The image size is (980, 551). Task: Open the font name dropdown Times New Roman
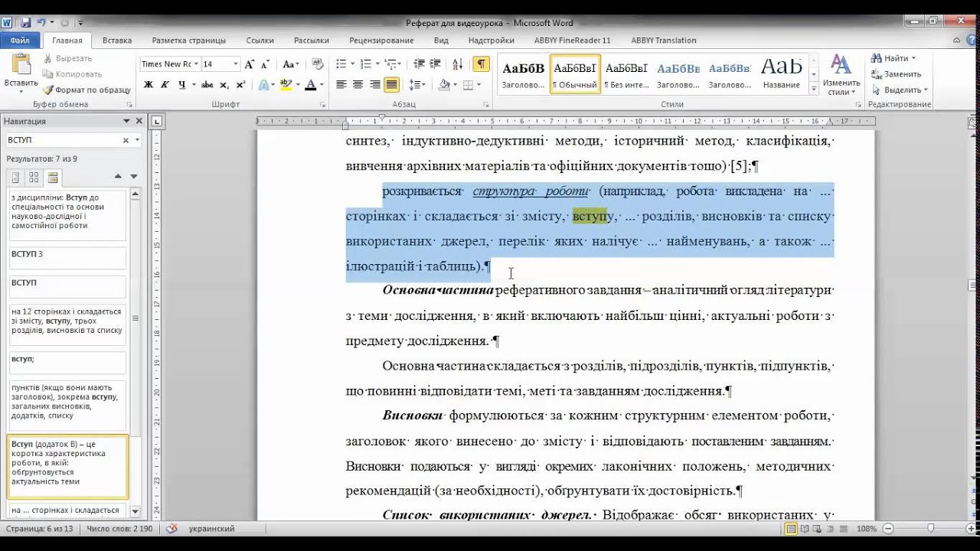coord(196,64)
